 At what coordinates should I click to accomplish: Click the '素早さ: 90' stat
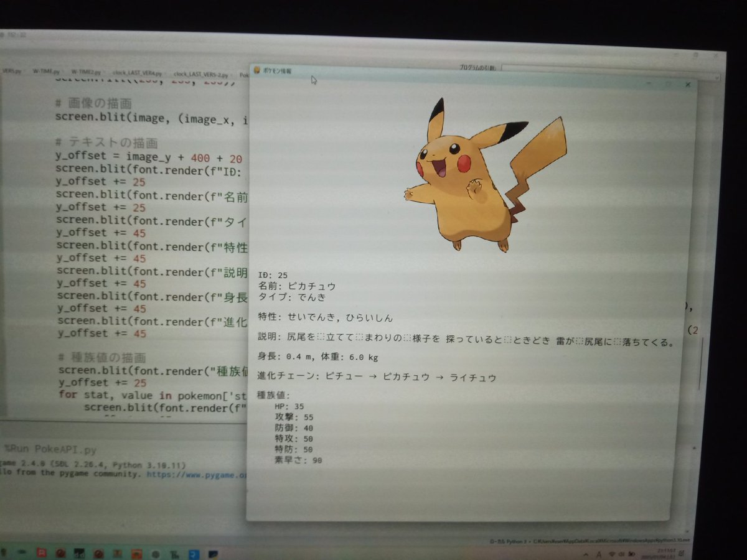[298, 460]
